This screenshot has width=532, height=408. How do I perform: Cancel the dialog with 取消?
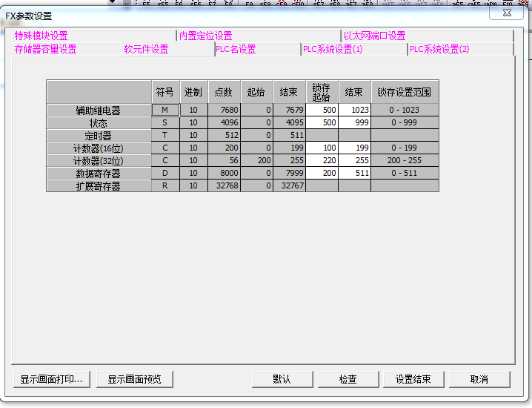(479, 379)
